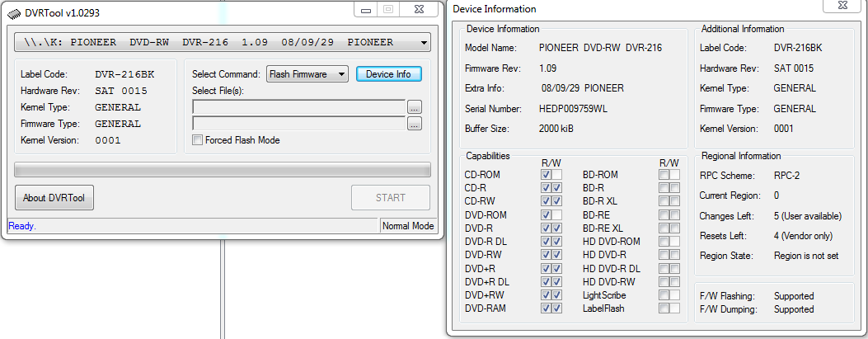This screenshot has height=339, width=868.
Task: Toggle the DVD-ROM read checkbox
Action: [x=547, y=215]
